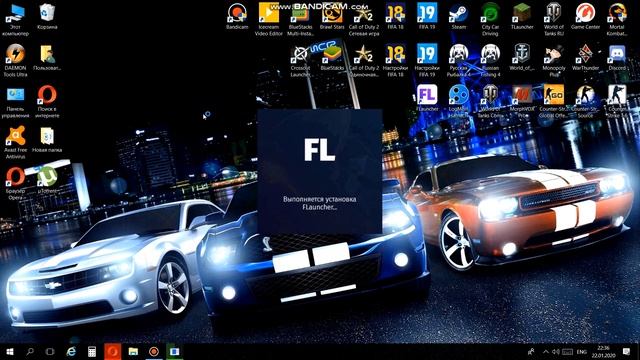This screenshot has height=360, width=640.
Task: Select the Этот компьютер icon
Action: pyautogui.click(x=15, y=19)
